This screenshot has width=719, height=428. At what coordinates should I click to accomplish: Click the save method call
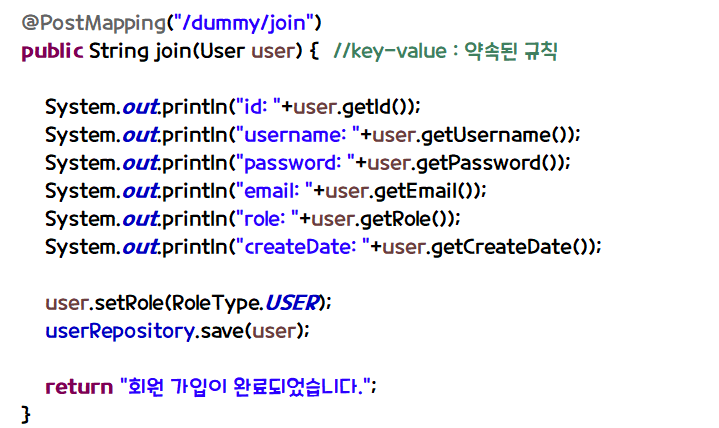coord(221,331)
